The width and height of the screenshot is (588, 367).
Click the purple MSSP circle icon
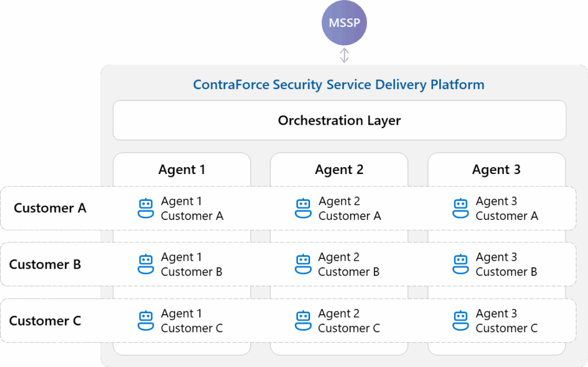(x=344, y=23)
